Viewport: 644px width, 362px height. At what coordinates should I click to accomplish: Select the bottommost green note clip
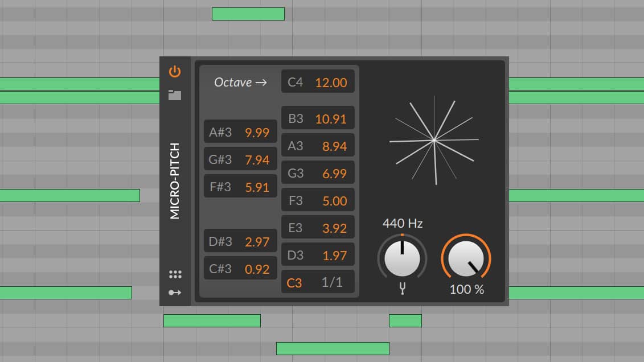click(x=333, y=348)
